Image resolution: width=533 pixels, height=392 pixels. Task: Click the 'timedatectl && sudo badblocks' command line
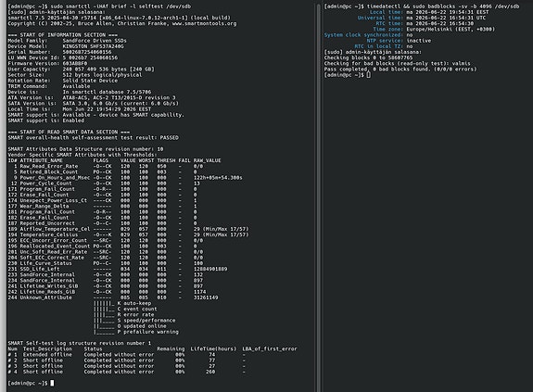[x=422, y=6]
